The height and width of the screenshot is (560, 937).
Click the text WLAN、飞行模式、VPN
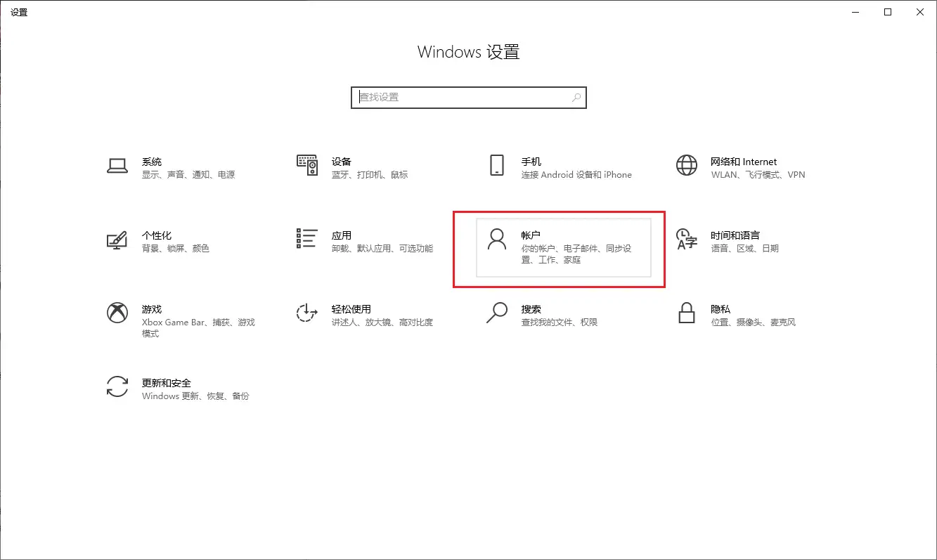tap(758, 175)
